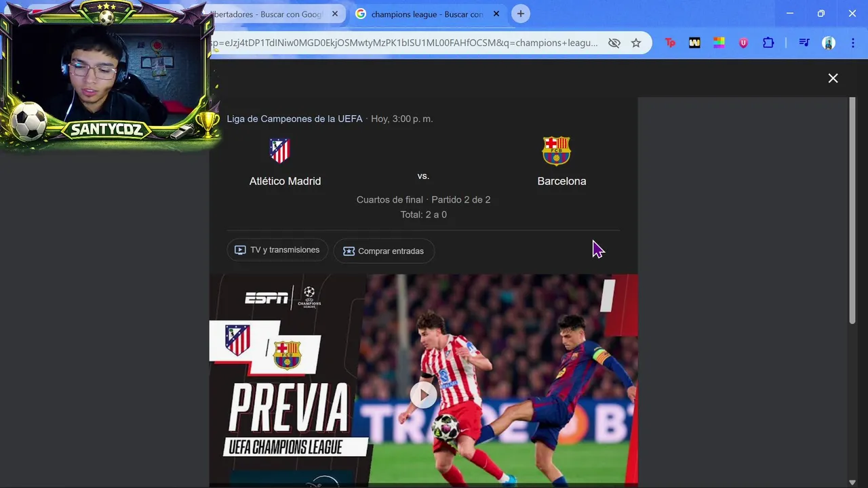Click the scrollbar down arrow
The image size is (868, 488).
[x=852, y=482]
